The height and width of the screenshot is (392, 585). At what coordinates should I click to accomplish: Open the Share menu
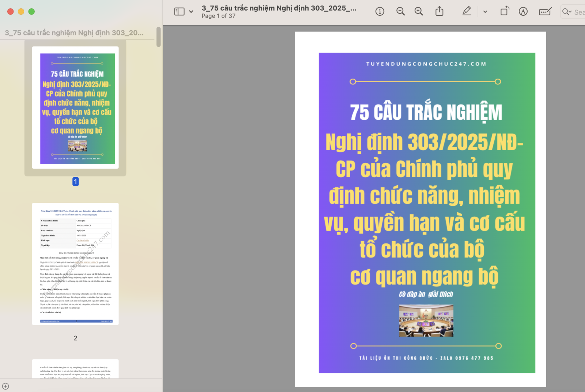pos(439,12)
